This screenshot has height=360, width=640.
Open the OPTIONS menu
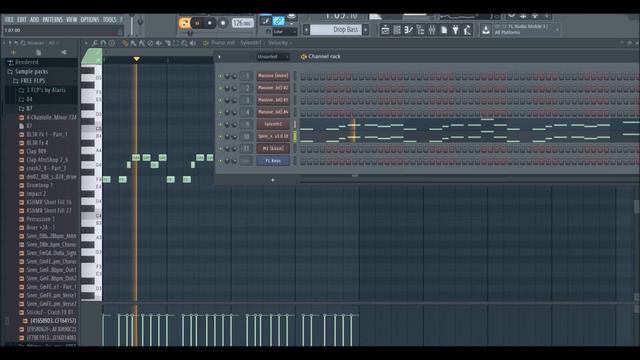coord(89,20)
